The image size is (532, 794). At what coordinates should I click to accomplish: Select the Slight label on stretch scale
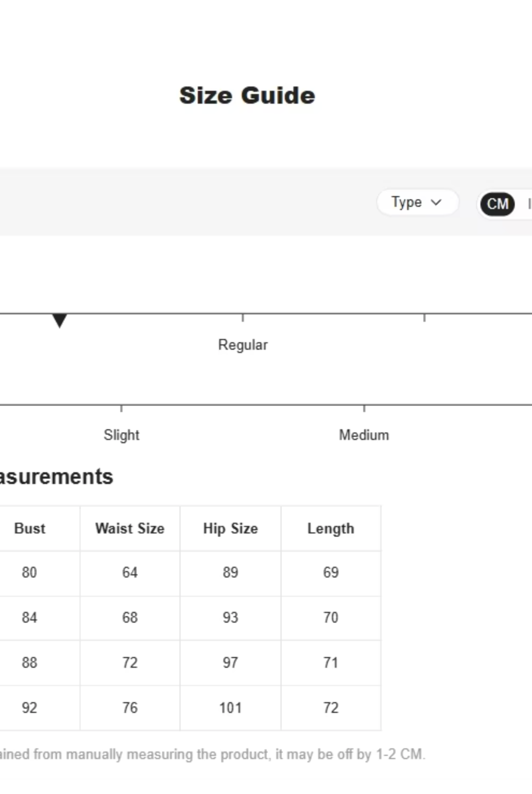coord(121,435)
